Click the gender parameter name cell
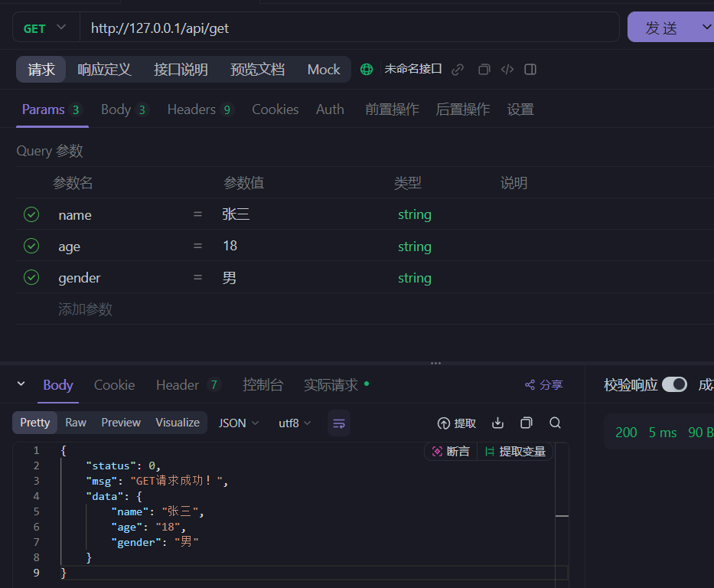The height and width of the screenshot is (588, 714). pos(80,278)
